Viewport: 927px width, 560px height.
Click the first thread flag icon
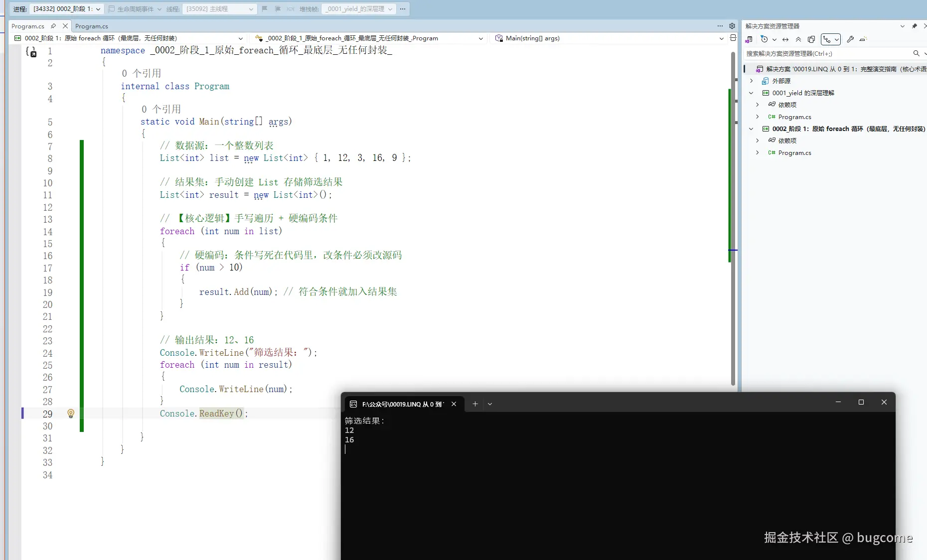point(265,9)
